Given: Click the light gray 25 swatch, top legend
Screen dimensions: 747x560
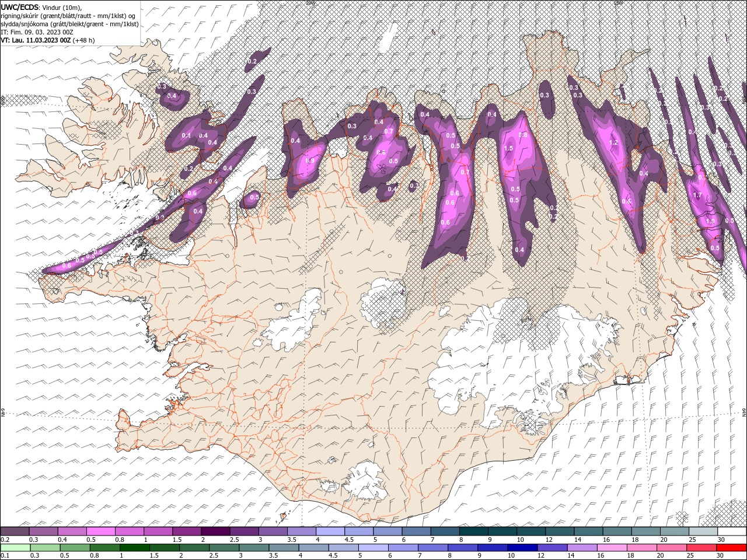Looking at the screenshot, I should 703,531.
